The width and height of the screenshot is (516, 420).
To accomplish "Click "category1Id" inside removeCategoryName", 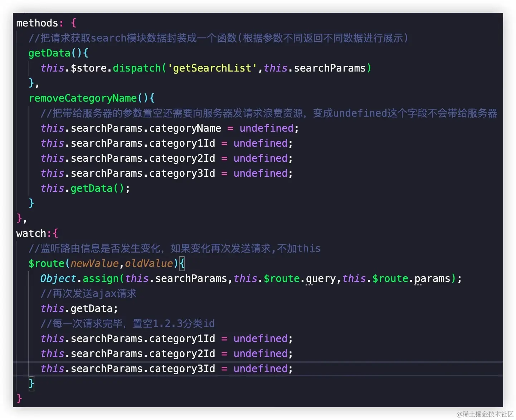I will [182, 143].
